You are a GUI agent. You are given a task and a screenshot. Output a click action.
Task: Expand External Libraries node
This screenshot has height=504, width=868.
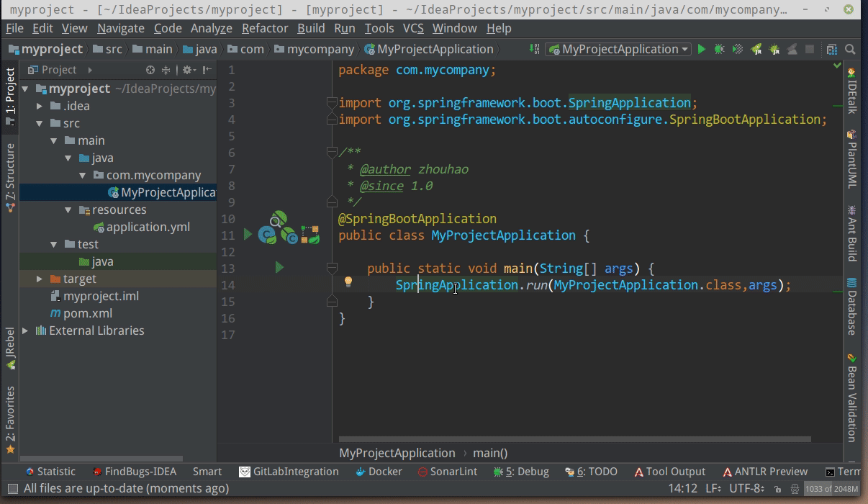(26, 330)
